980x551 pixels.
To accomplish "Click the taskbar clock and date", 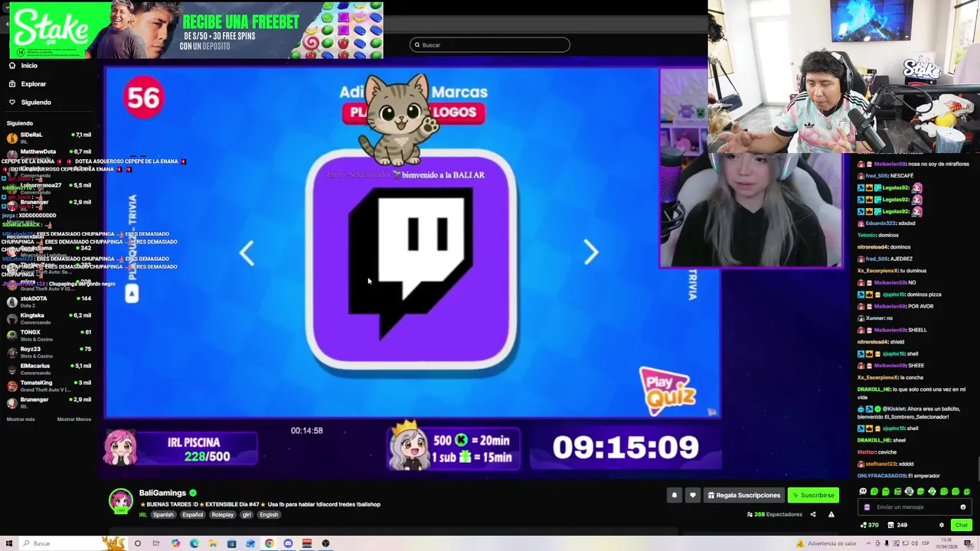I will [945, 543].
